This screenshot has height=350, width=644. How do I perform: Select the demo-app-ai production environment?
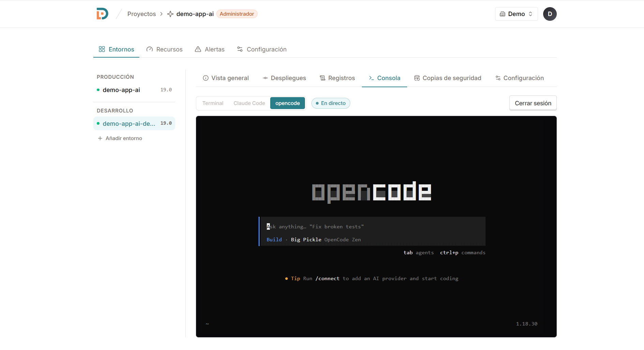point(134,90)
